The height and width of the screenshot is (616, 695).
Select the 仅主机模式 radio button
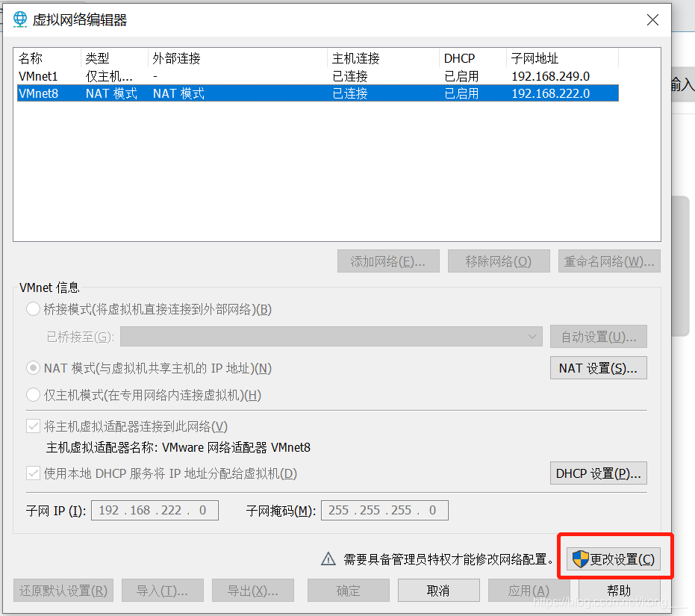tap(34, 394)
